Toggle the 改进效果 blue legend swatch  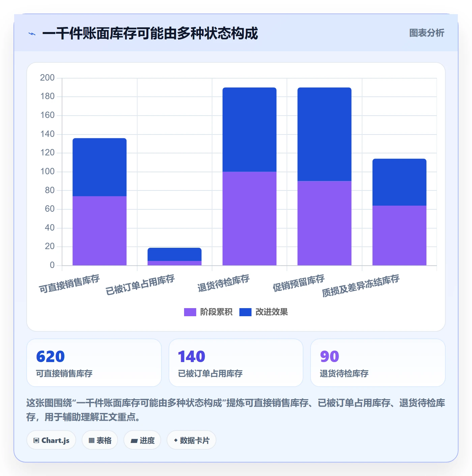pos(245,312)
